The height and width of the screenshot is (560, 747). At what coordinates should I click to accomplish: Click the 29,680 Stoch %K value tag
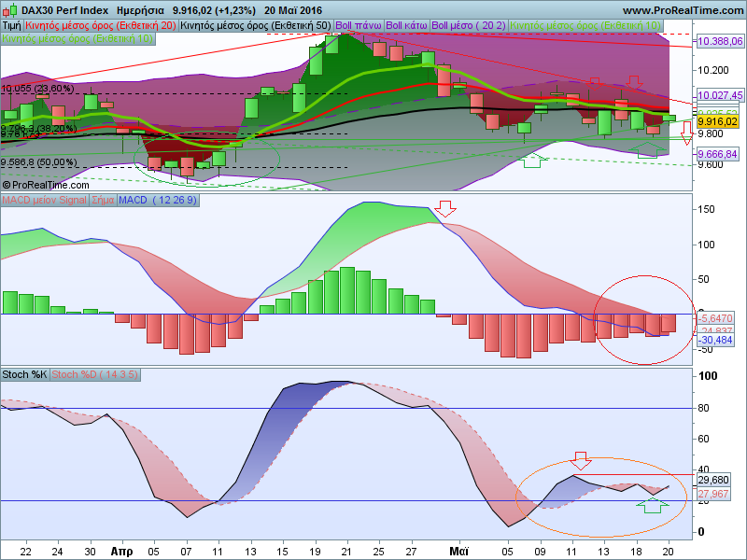713,480
